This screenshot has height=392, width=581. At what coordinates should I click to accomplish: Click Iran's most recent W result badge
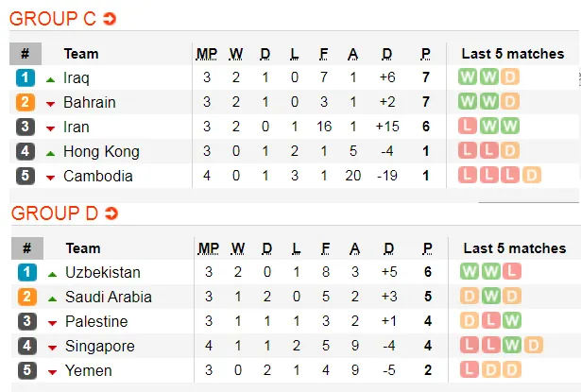(x=510, y=127)
